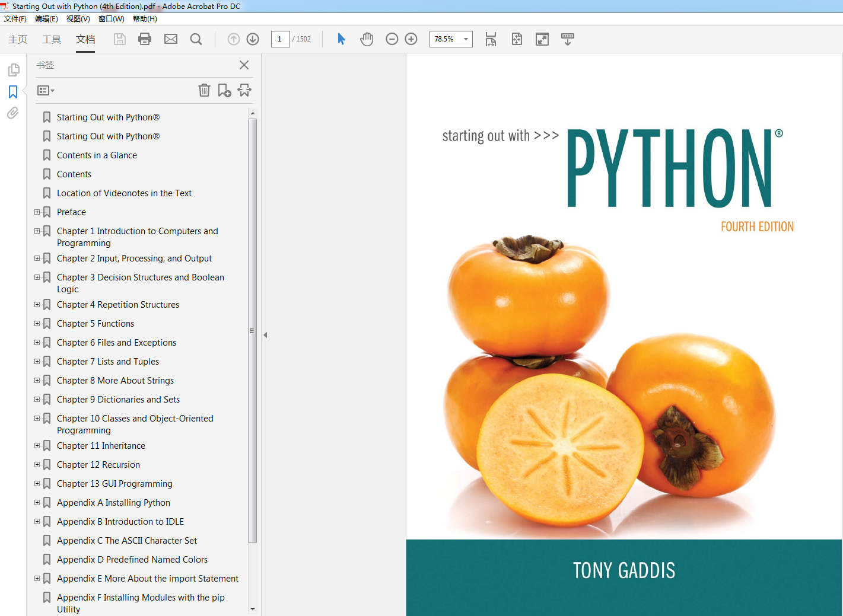Open Appendix C The ASCII Character Set
The width and height of the screenshot is (843, 616).
coord(127,541)
